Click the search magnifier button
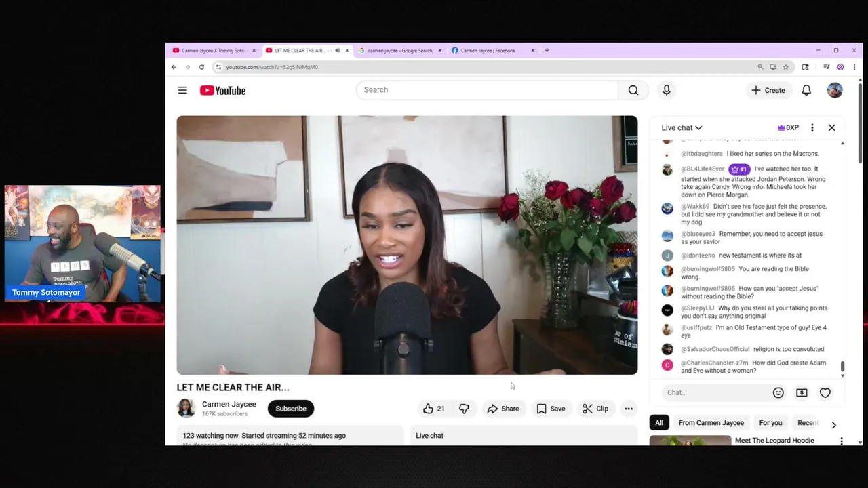 tap(633, 90)
